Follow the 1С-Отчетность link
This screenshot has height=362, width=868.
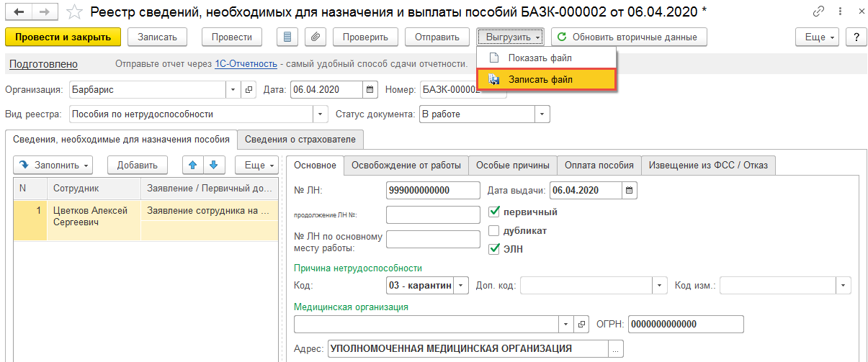point(246,64)
